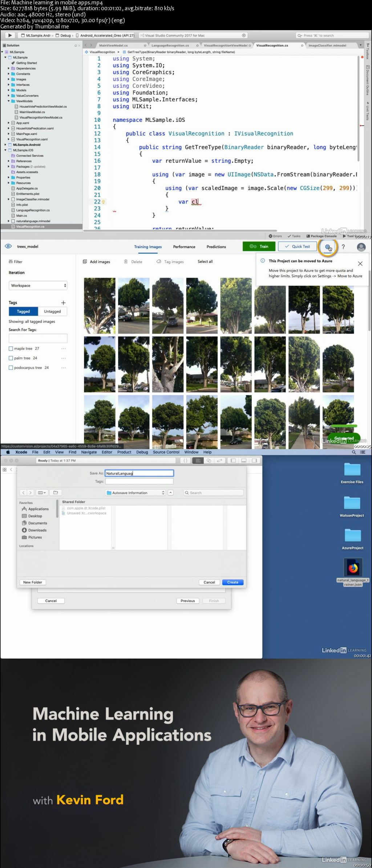Click New Folder button
Image resolution: width=372 pixels, height=868 pixels.
33,582
